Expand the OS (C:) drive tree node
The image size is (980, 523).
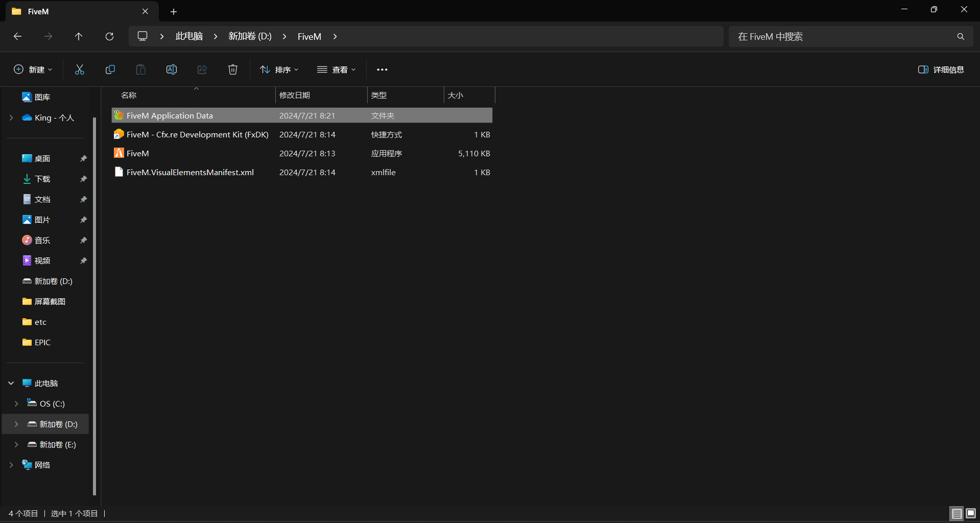pyautogui.click(x=16, y=403)
